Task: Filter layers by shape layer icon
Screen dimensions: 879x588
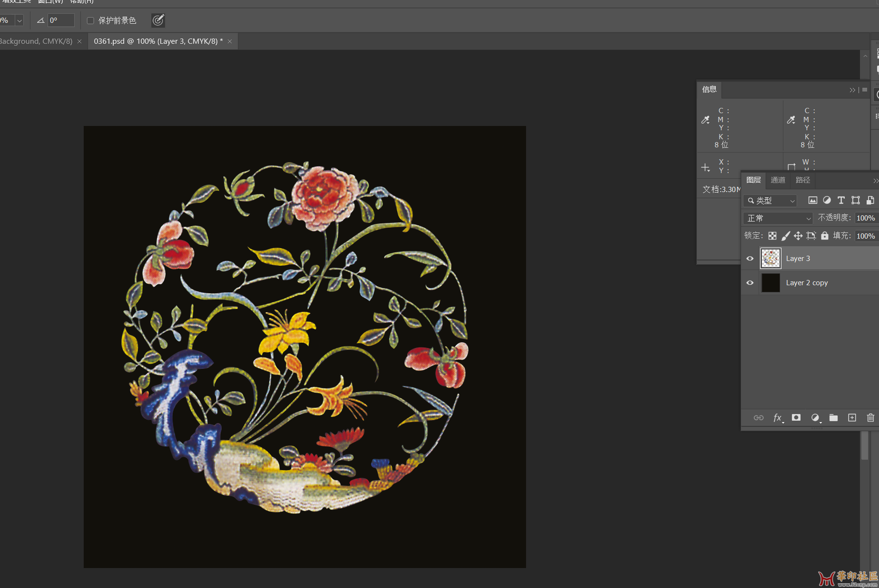Action: point(856,200)
